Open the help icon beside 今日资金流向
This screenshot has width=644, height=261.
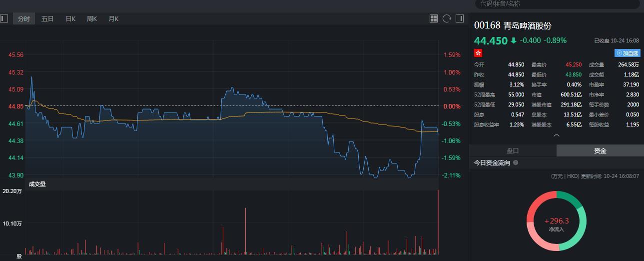tap(516, 163)
